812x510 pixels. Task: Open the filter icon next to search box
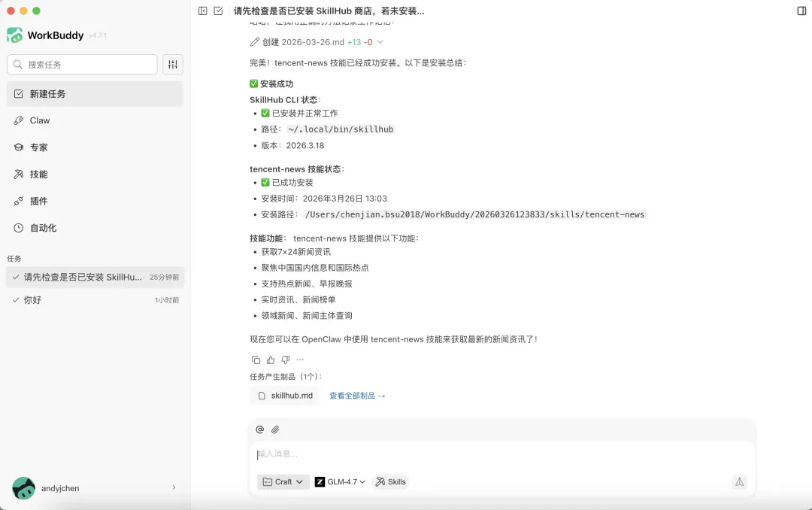click(172, 64)
